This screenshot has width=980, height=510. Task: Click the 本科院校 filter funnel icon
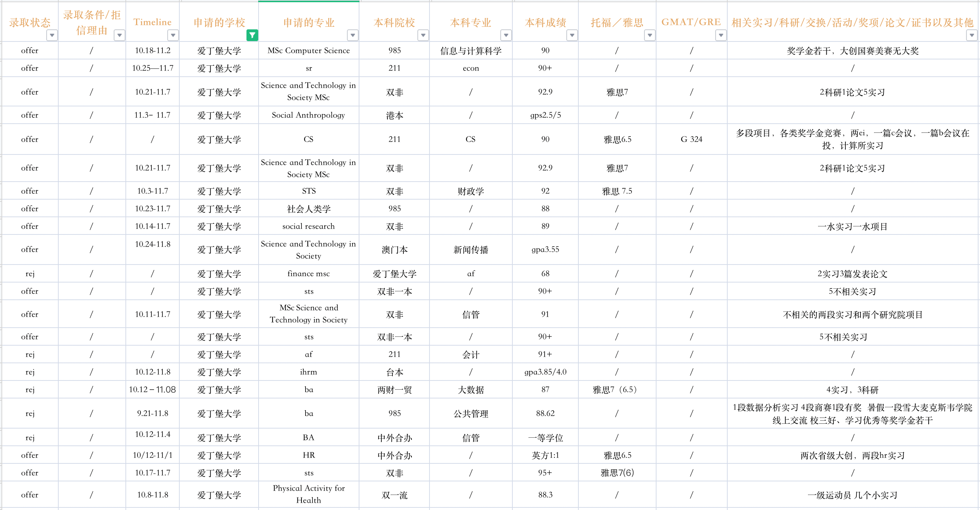[423, 36]
